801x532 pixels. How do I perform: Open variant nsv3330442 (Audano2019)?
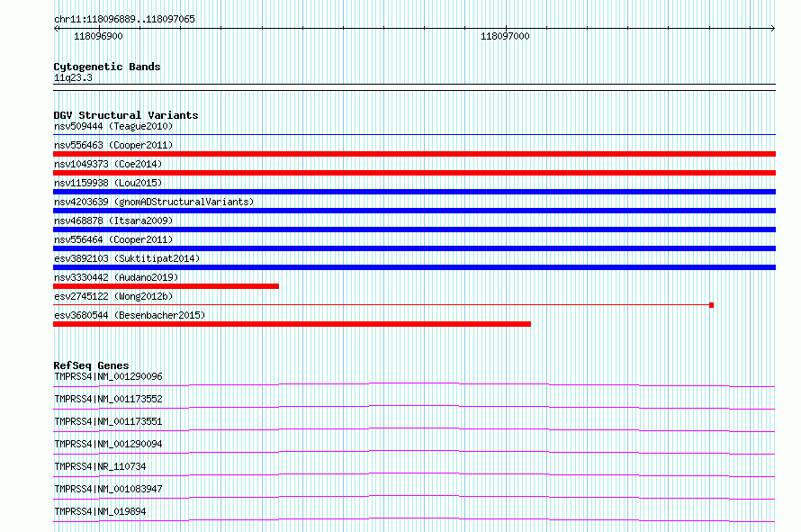(116, 277)
